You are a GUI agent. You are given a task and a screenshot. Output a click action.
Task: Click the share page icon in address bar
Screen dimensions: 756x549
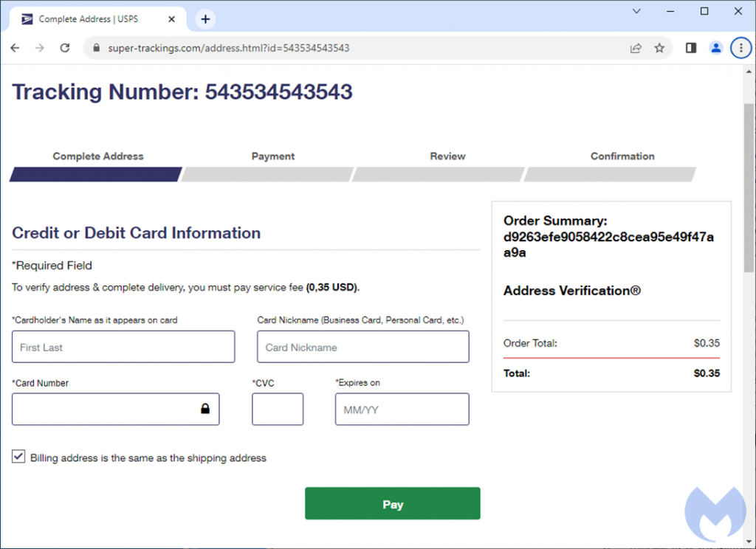click(635, 48)
